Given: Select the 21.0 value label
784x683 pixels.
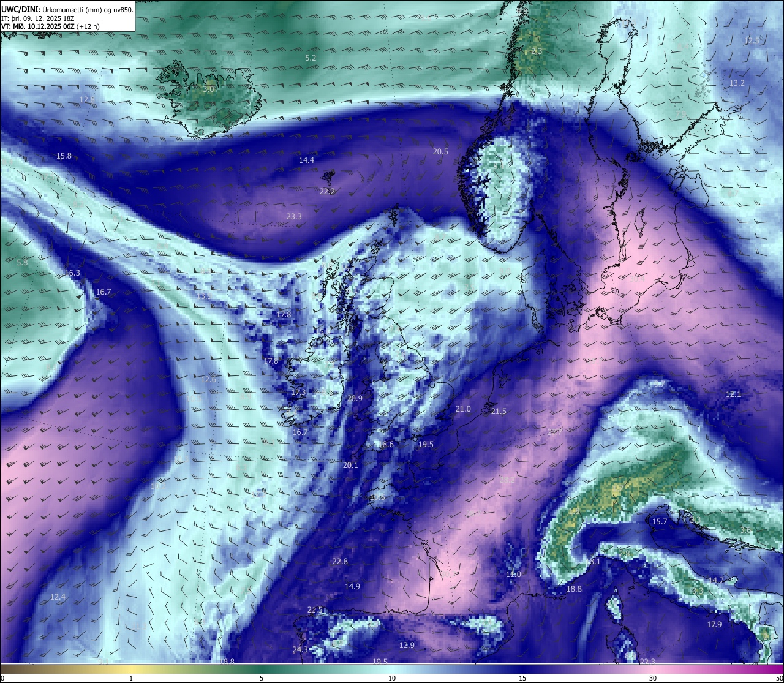Looking at the screenshot, I should coord(463,409).
